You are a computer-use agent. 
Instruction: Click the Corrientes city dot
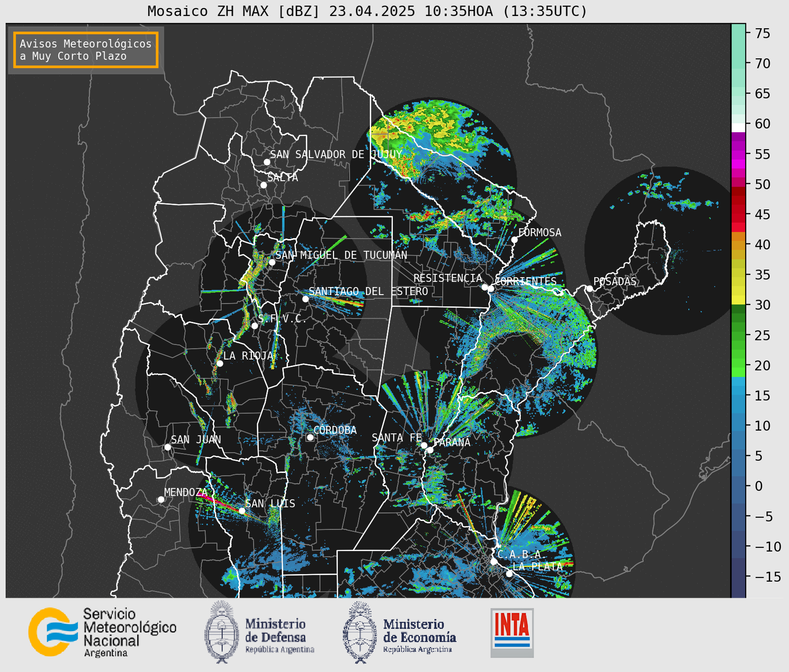click(491, 288)
